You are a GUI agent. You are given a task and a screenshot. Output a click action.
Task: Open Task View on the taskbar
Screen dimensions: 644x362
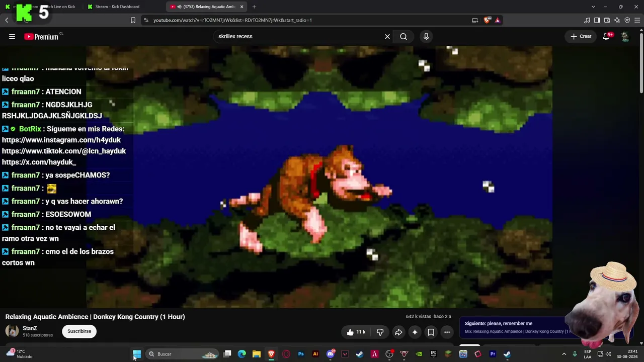pos(227,354)
